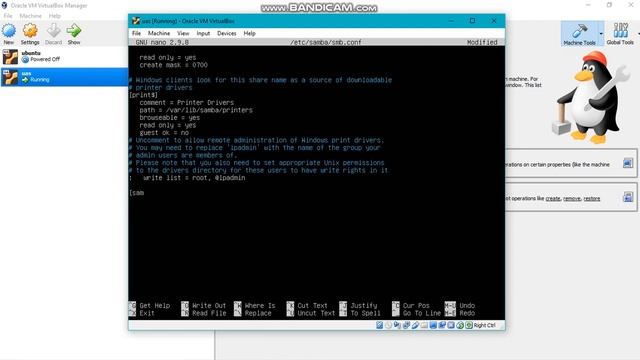Select Machine Tools button in Manager
This screenshot has height=360, width=640.
click(x=579, y=34)
